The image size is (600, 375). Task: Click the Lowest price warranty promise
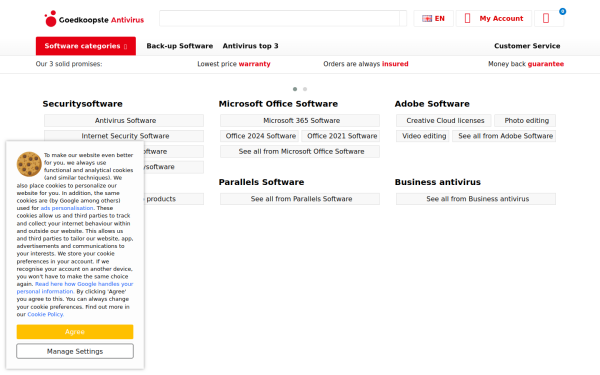(234, 64)
